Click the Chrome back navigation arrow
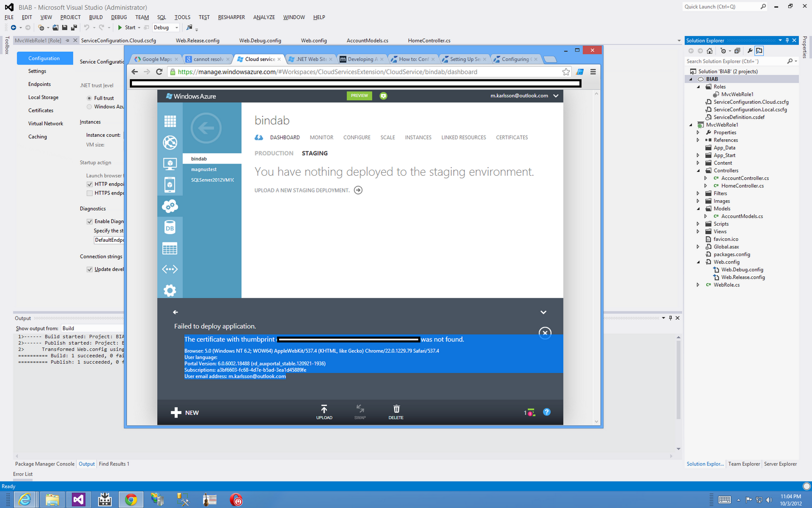 tap(134, 72)
